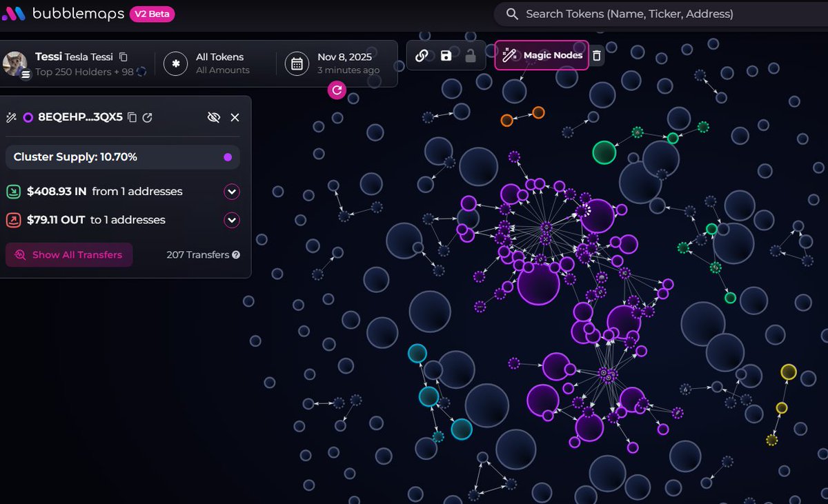Close the 8EQEHP...3QX5 cluster panel
This screenshot has height=504, width=828.
pyautogui.click(x=235, y=117)
